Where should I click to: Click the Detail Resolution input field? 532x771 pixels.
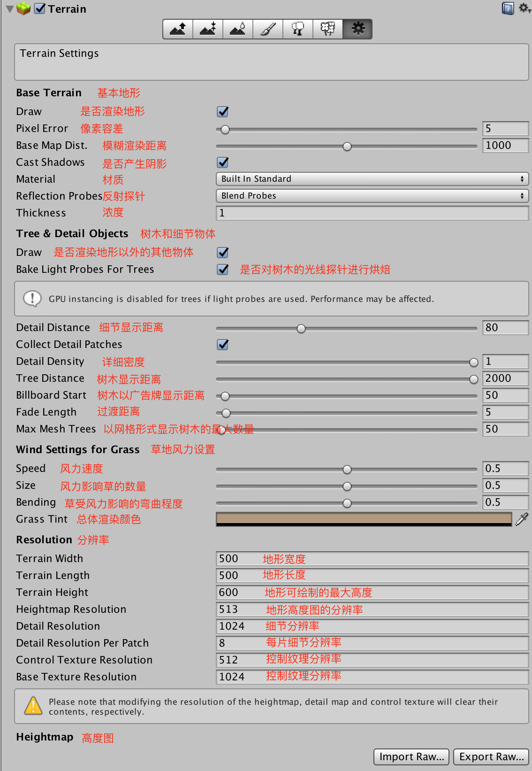(372, 626)
